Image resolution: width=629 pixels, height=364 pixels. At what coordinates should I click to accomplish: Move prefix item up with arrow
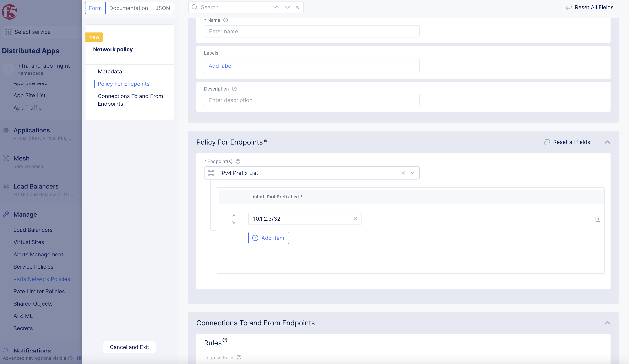click(234, 215)
